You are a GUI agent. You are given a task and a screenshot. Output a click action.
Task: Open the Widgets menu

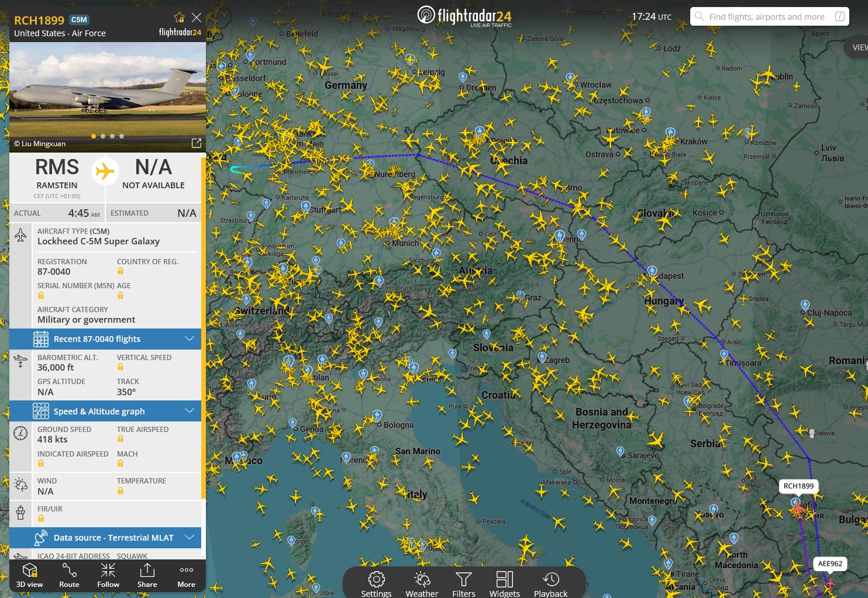[x=504, y=583]
